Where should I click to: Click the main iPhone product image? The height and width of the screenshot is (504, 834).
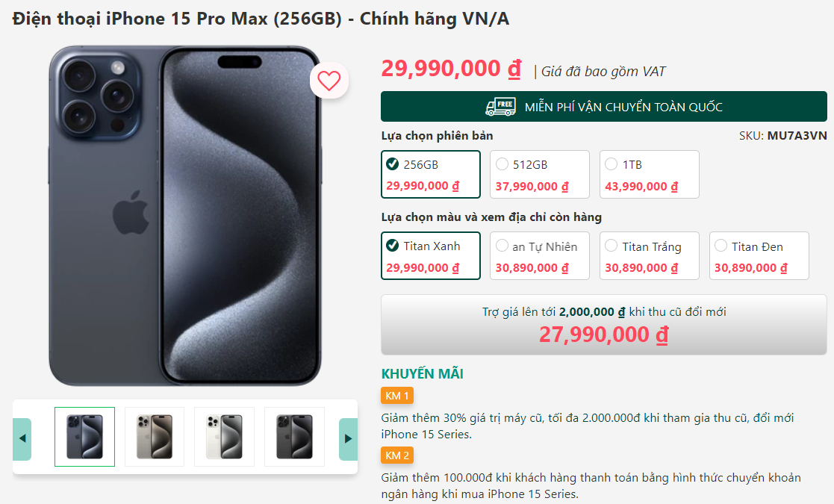coord(184,216)
